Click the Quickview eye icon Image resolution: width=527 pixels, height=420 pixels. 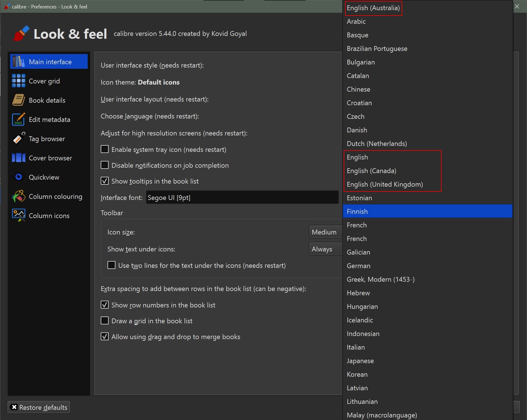19,177
